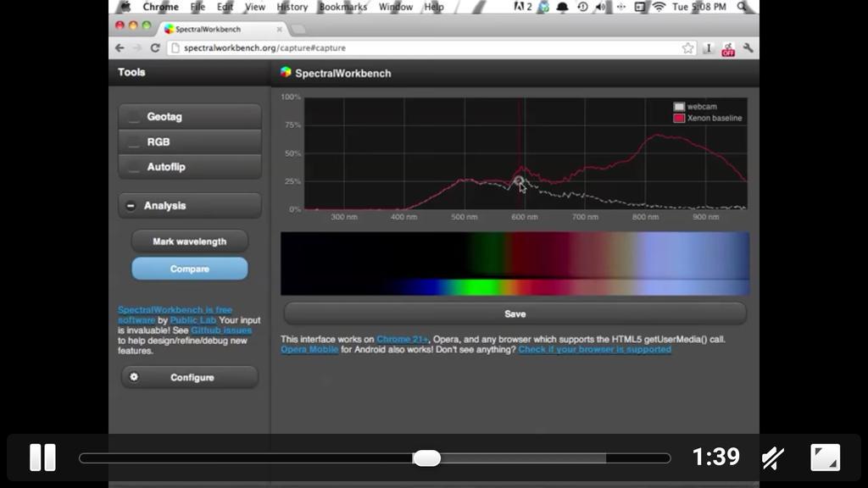The width and height of the screenshot is (868, 488).
Task: Toggle the Autoflip option
Action: pyautogui.click(x=189, y=167)
